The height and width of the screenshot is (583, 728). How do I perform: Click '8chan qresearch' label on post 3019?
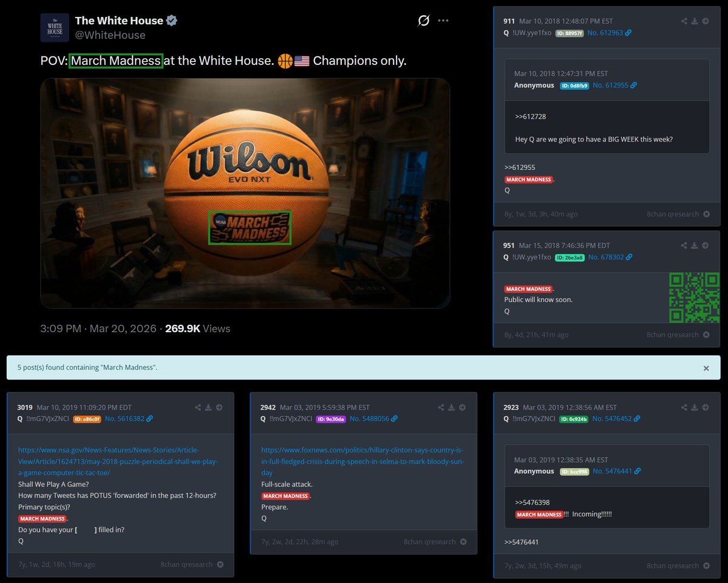(x=186, y=564)
